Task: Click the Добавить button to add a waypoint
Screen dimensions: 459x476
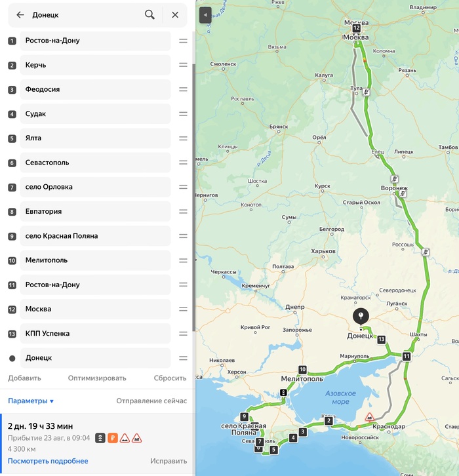Action: (x=24, y=378)
